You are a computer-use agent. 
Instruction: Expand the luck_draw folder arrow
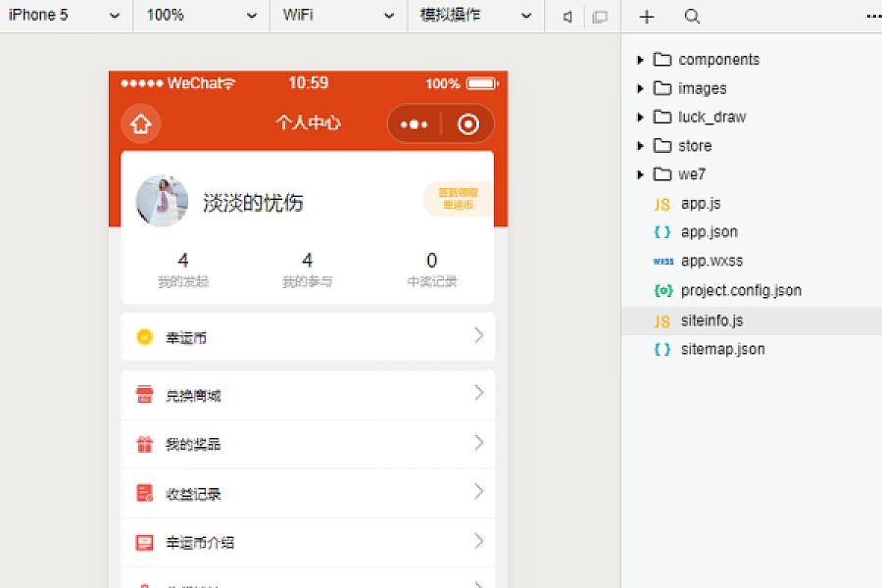(640, 117)
